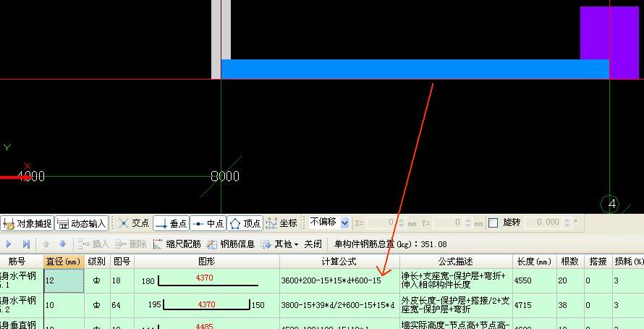Click 根数 count cell 38
This screenshot has width=644, height=329.
coord(570,305)
